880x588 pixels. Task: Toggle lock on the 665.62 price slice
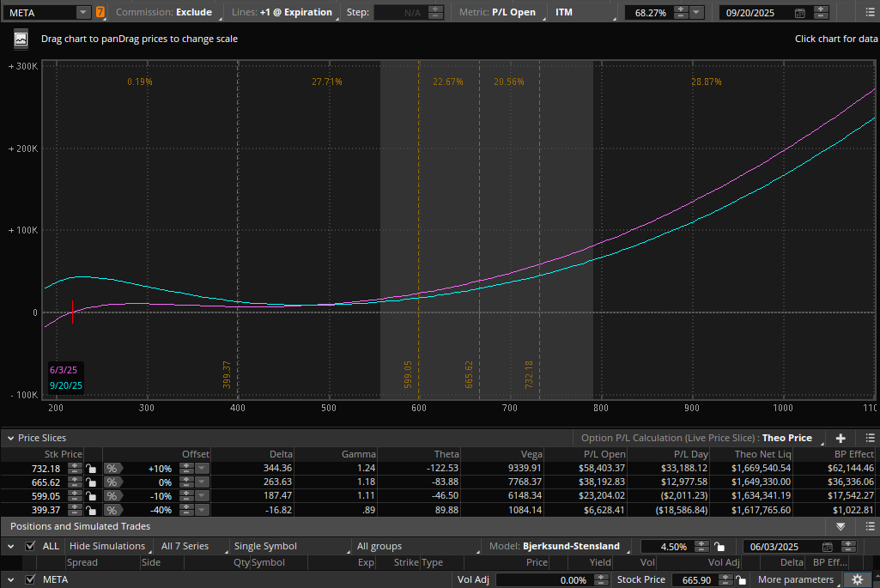[x=91, y=482]
